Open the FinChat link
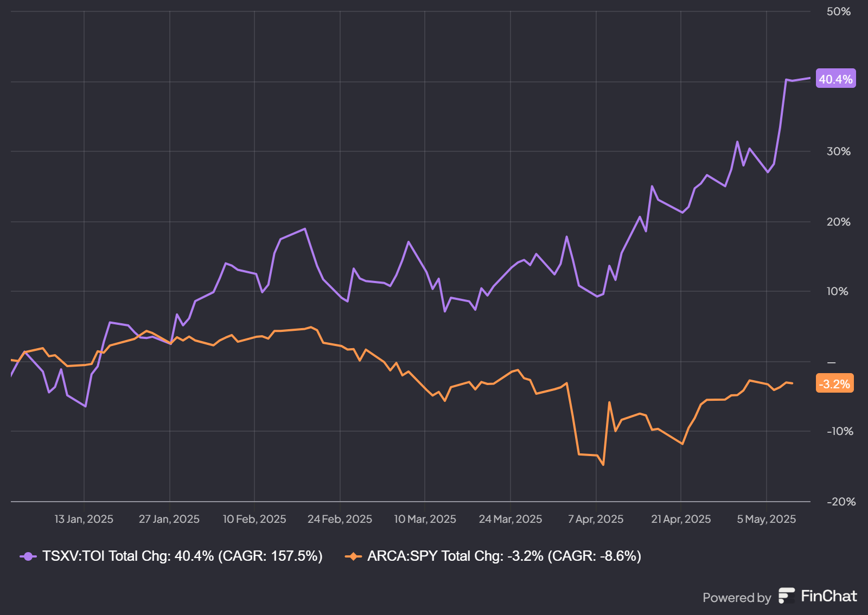Screen dimensions: 868x615 818,596
